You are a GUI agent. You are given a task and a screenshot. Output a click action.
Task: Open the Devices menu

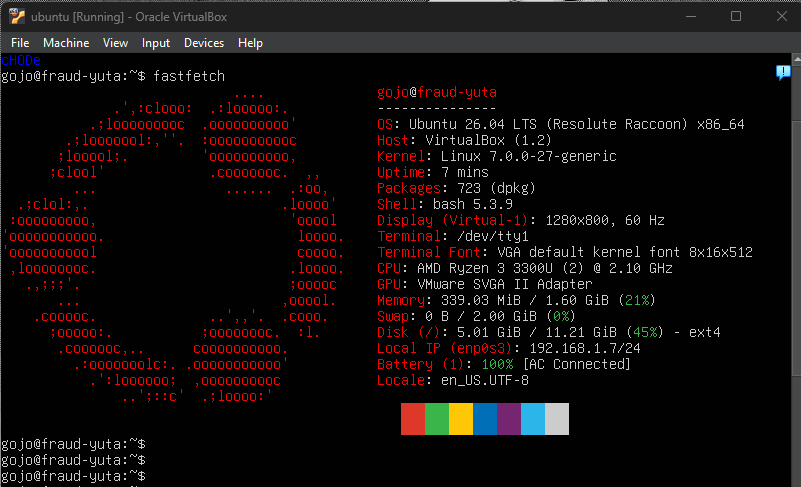[204, 43]
